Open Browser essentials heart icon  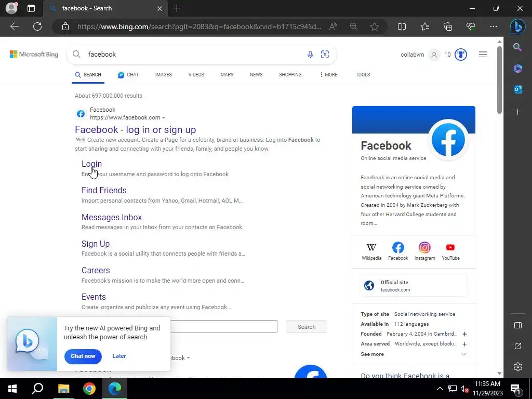coord(471,26)
